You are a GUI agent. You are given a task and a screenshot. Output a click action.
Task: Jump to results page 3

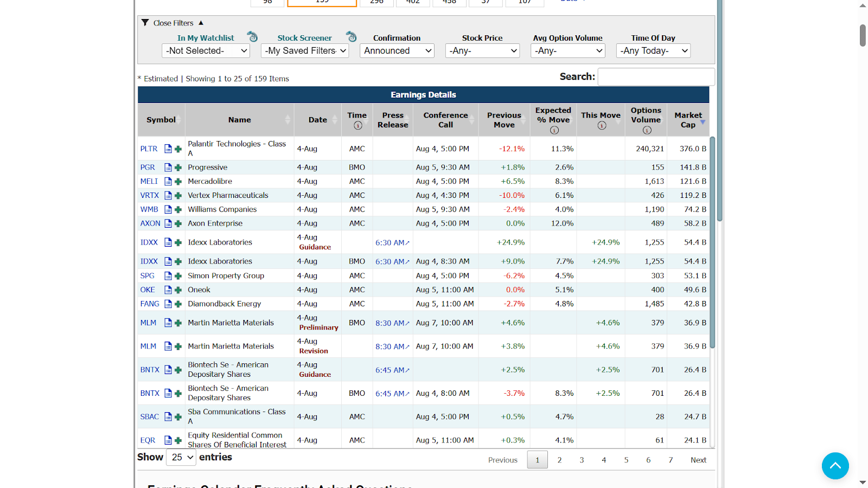pos(582,460)
